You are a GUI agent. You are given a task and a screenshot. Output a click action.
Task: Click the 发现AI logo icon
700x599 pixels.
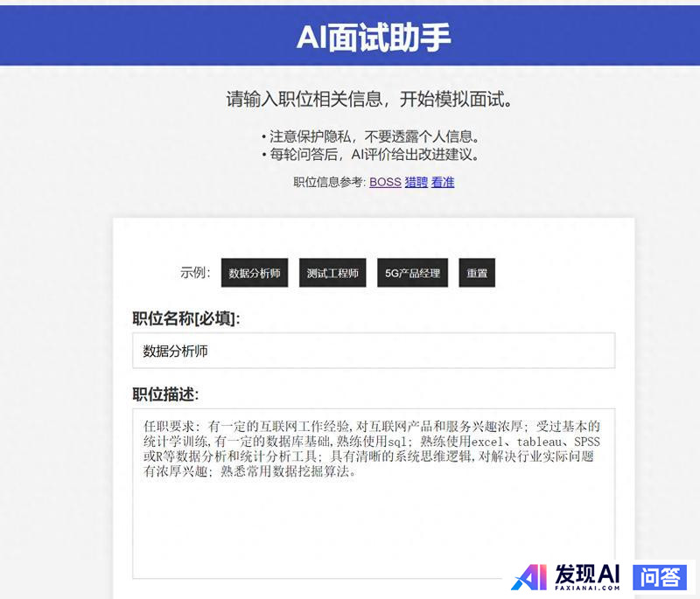click(528, 576)
